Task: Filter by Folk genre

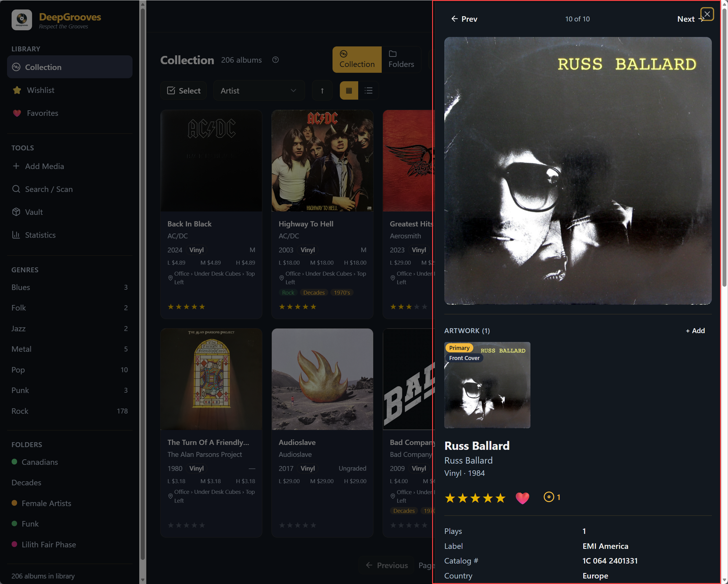Action: point(70,307)
